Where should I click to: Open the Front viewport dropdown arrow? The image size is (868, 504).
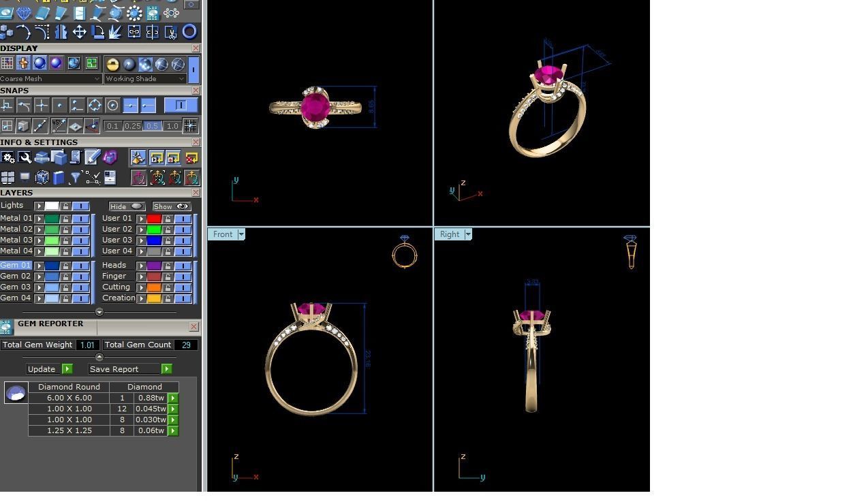coord(241,234)
